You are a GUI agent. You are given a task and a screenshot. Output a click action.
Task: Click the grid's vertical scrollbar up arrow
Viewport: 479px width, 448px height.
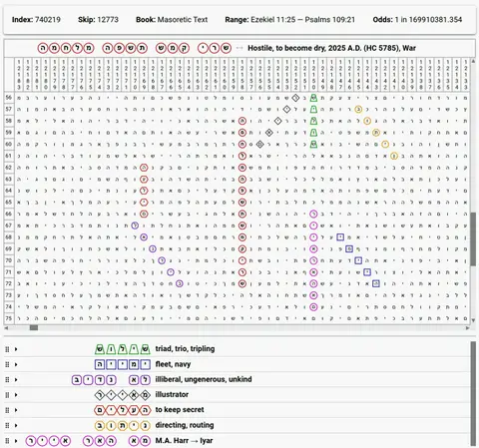[473, 62]
